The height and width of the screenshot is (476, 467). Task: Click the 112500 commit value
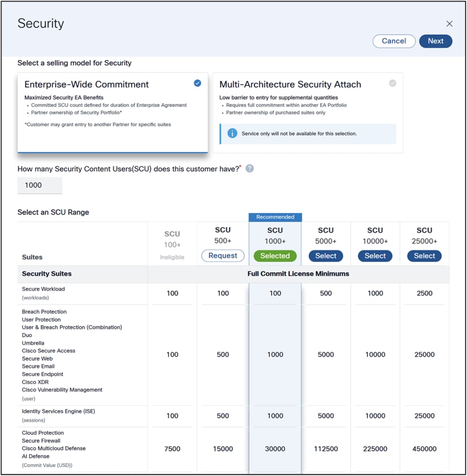tap(325, 449)
